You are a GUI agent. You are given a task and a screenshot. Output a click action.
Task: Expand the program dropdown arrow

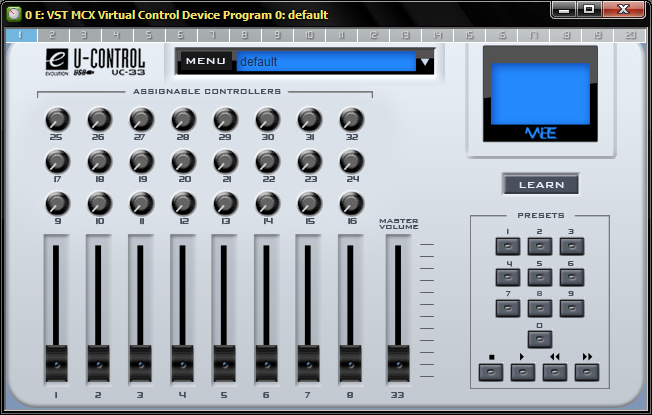[x=425, y=62]
